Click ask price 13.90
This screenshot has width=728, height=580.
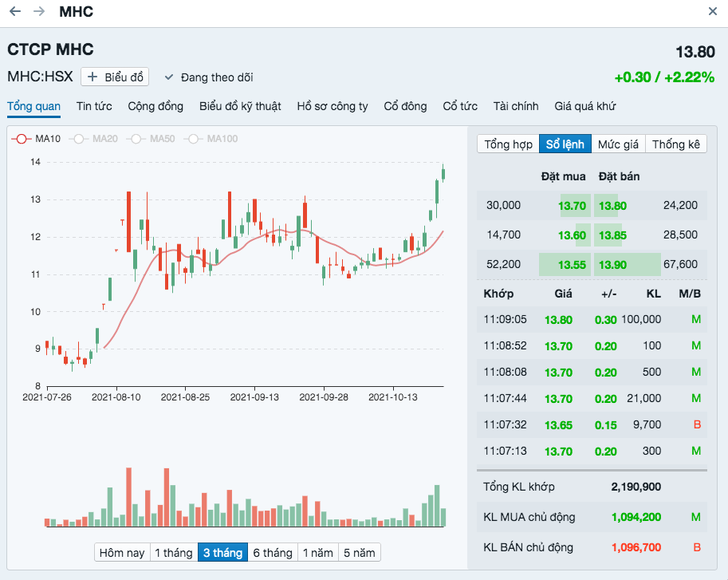click(x=613, y=265)
